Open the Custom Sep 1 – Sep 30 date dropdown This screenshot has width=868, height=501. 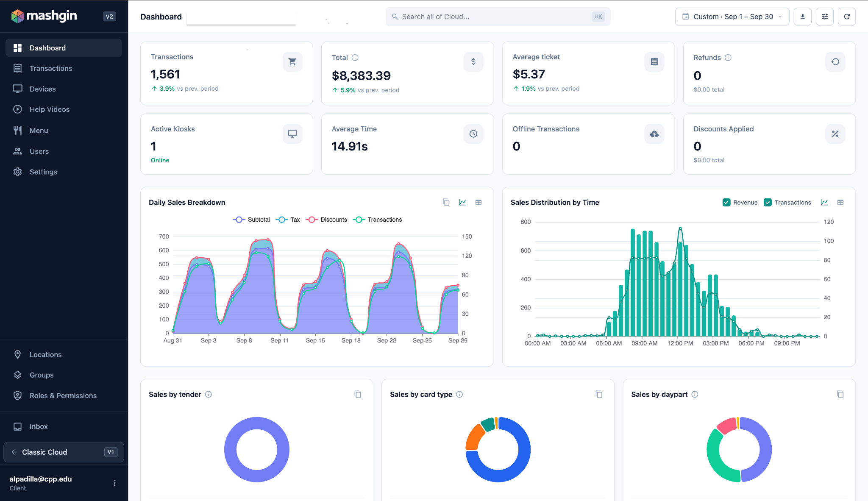(x=732, y=17)
